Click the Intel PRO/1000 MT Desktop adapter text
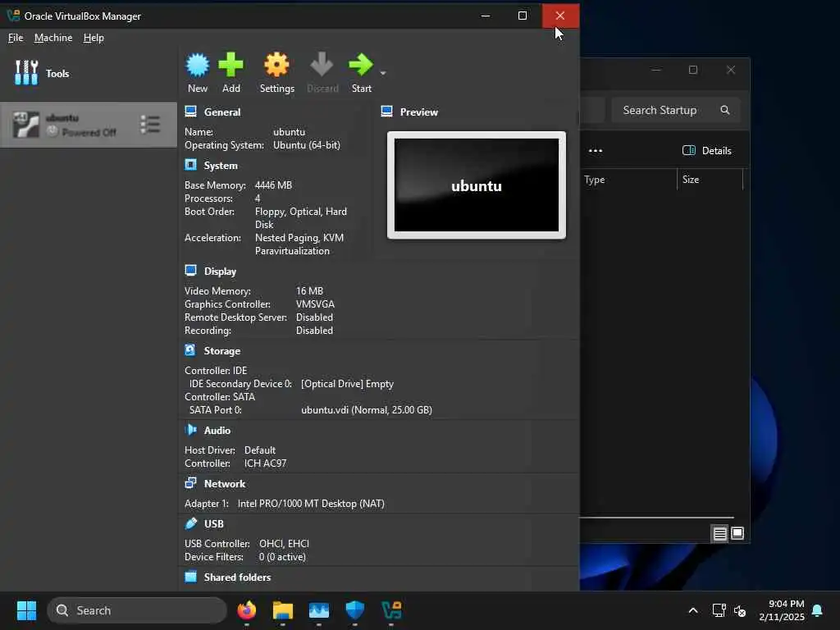 [x=311, y=504]
